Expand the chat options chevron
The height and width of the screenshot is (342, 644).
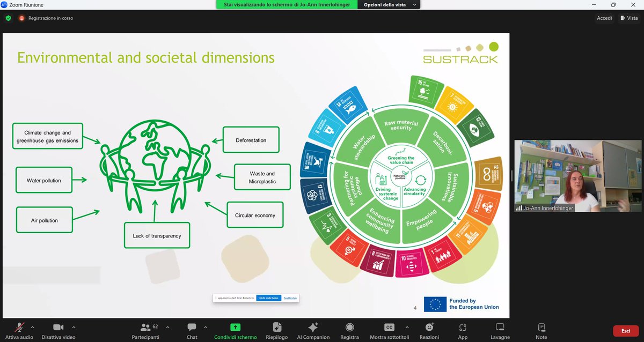pos(206,326)
